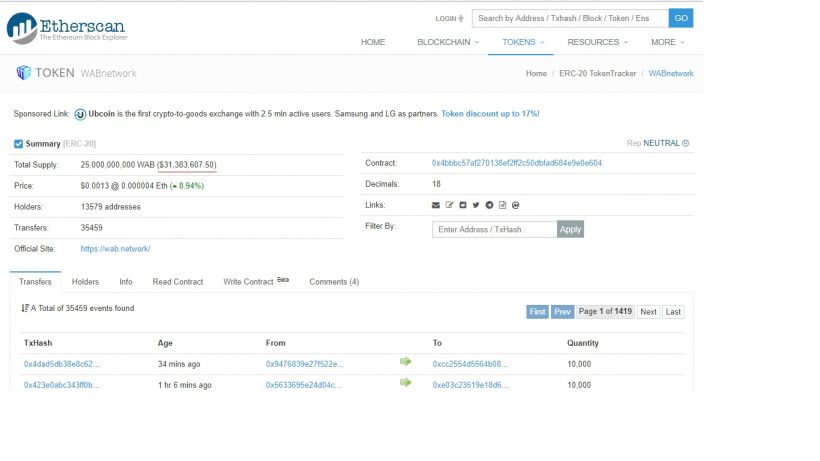Open the Read Contract tab

click(177, 282)
